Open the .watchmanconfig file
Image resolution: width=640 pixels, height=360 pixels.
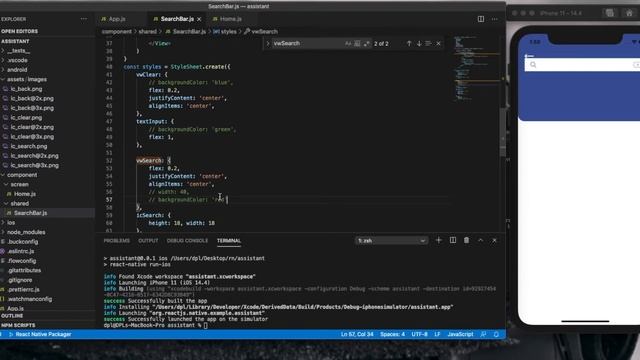pyautogui.click(x=29, y=299)
